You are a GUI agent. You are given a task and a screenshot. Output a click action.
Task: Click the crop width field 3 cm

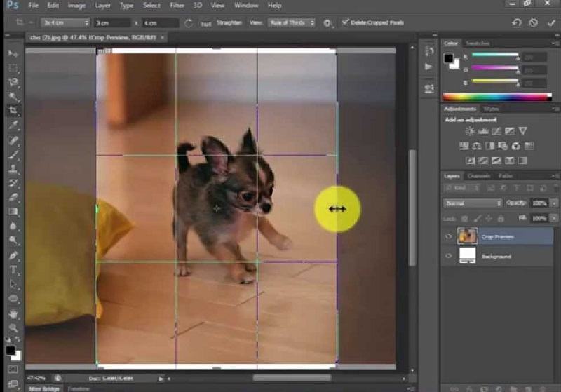(x=112, y=23)
